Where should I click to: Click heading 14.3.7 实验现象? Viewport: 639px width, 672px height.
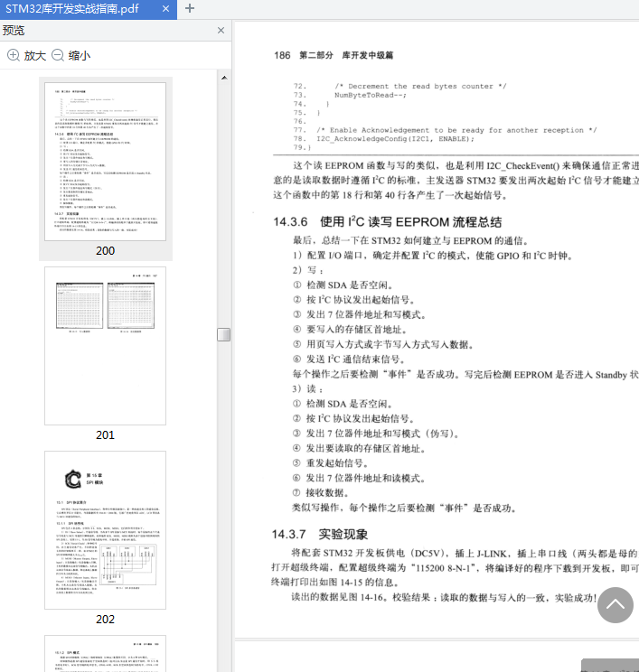coord(320,535)
